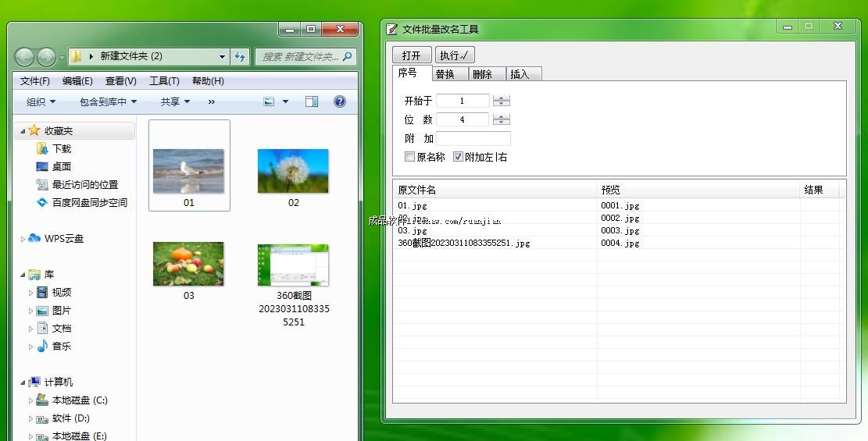Switch to the 序号 tab

(413, 73)
